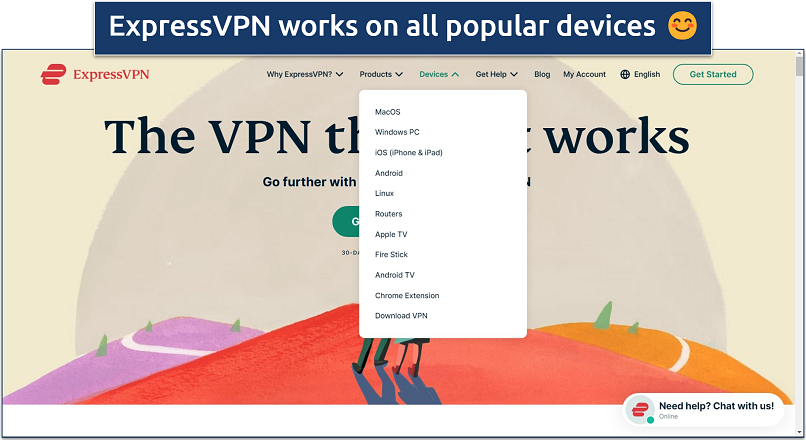Click the ExpressVPN wordmark text in header
This screenshot has height=440, width=806.
111,75
